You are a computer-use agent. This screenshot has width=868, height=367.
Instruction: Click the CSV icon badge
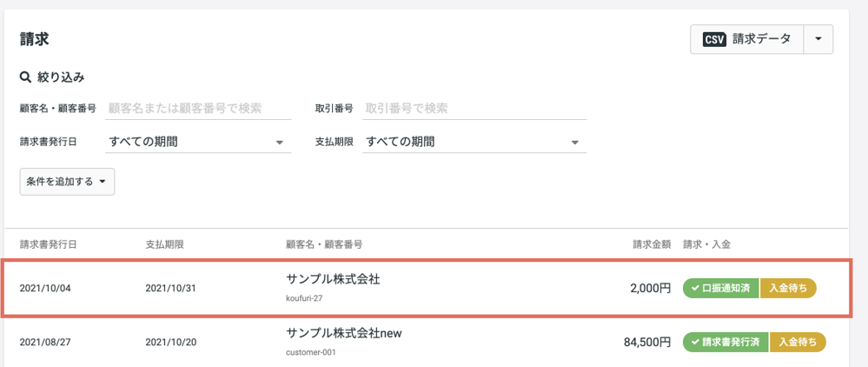click(714, 39)
